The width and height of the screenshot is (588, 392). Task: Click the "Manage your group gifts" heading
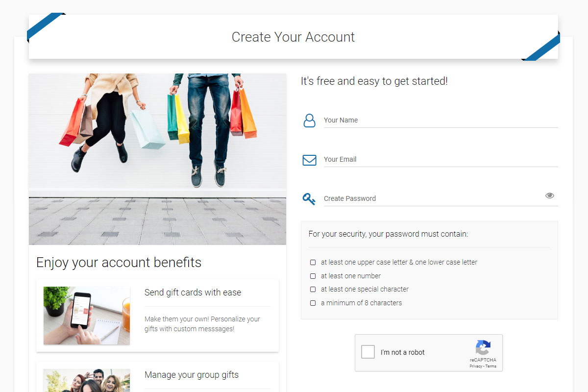(x=192, y=375)
